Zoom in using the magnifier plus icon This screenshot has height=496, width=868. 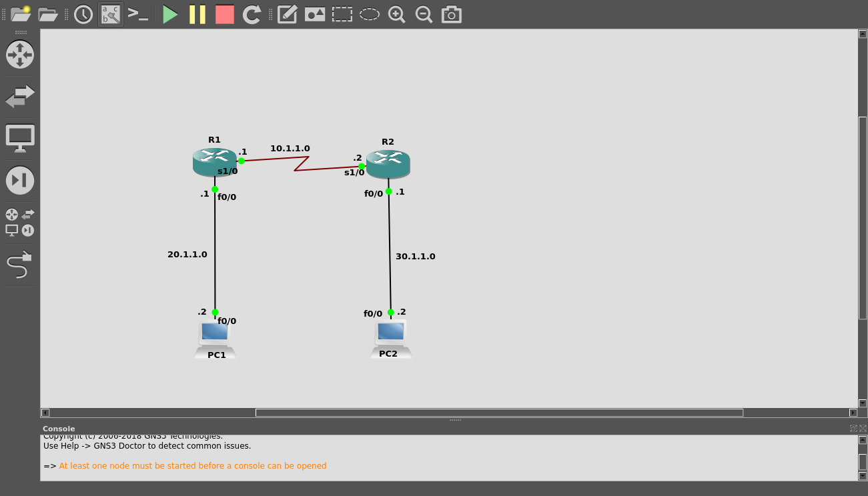pyautogui.click(x=396, y=14)
